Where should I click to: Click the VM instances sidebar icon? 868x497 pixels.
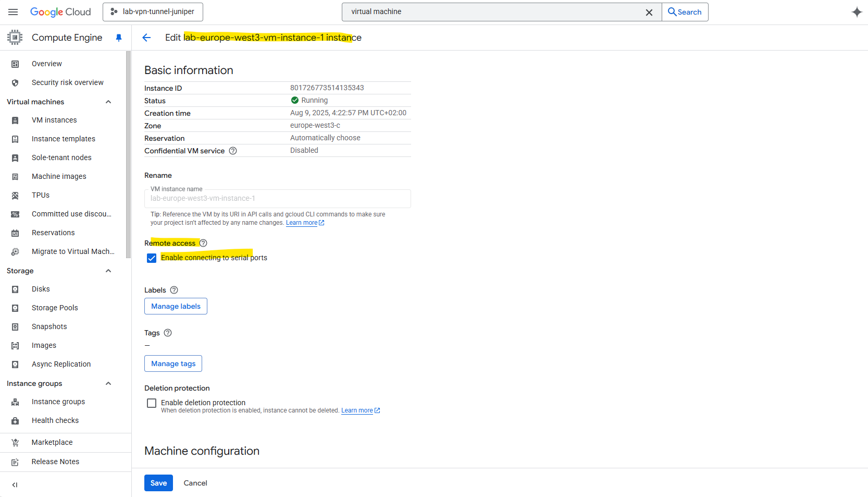(x=15, y=120)
